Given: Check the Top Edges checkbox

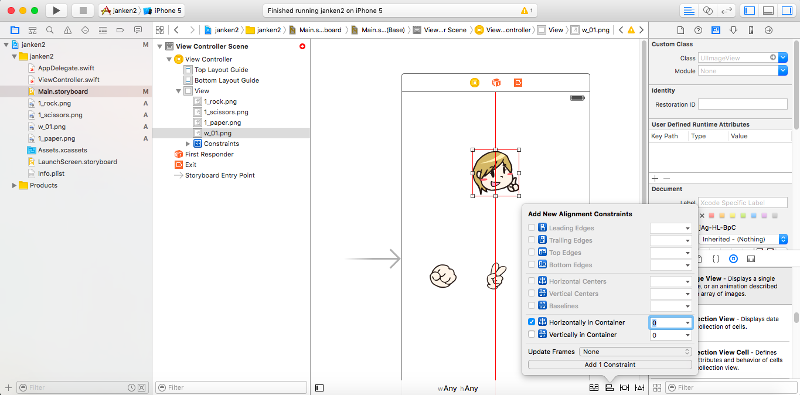Looking at the screenshot, I should [532, 252].
